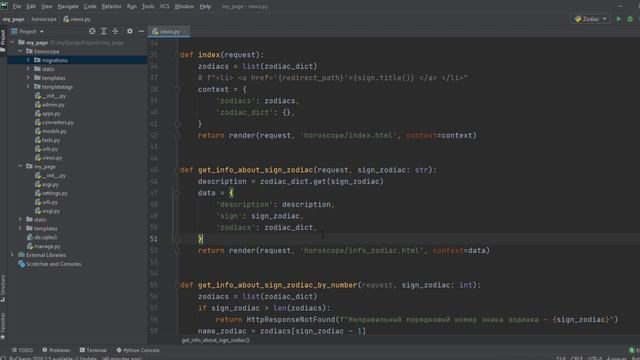640x360 pixels.
Task: Open the Zodiac run configuration dropdown
Action: 591,19
